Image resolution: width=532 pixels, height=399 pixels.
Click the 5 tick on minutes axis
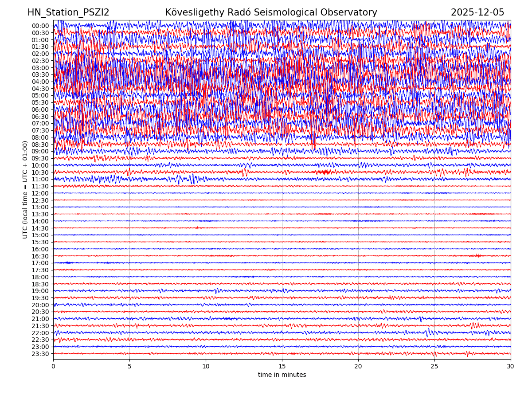point(129,367)
